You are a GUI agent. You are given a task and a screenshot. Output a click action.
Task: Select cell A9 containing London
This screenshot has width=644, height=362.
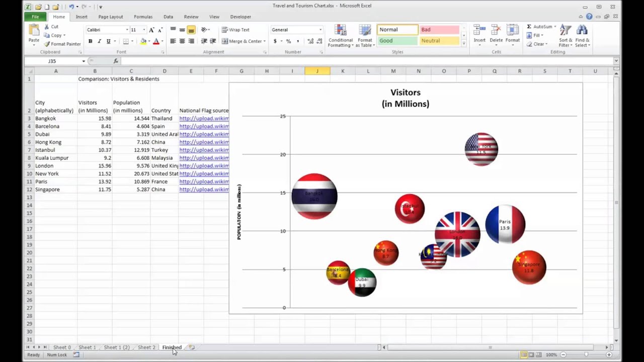[x=56, y=166]
